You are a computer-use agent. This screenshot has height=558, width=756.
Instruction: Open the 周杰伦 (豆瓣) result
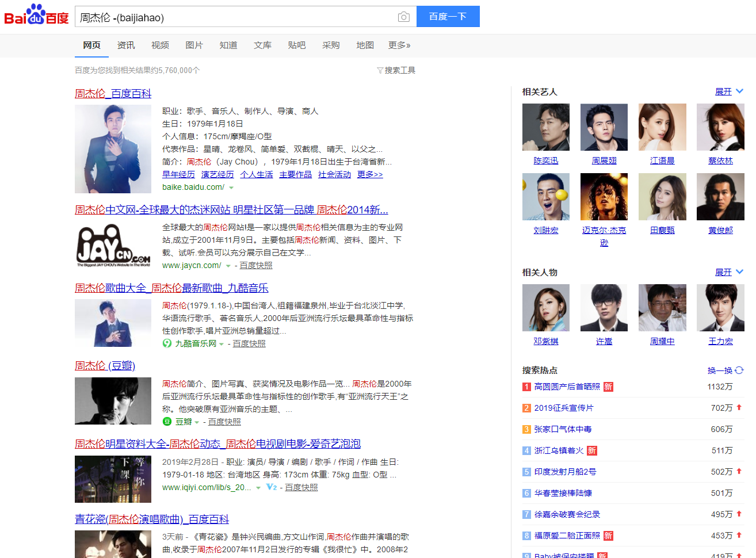pyautogui.click(x=105, y=365)
